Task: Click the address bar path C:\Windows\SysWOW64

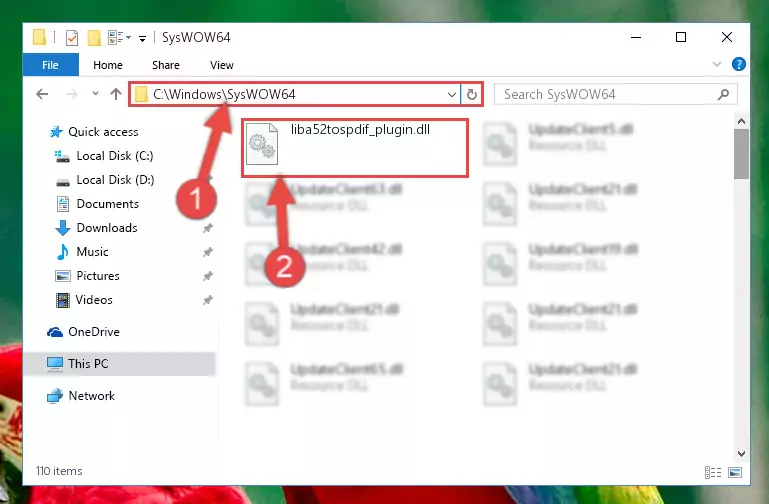Action: [224, 94]
